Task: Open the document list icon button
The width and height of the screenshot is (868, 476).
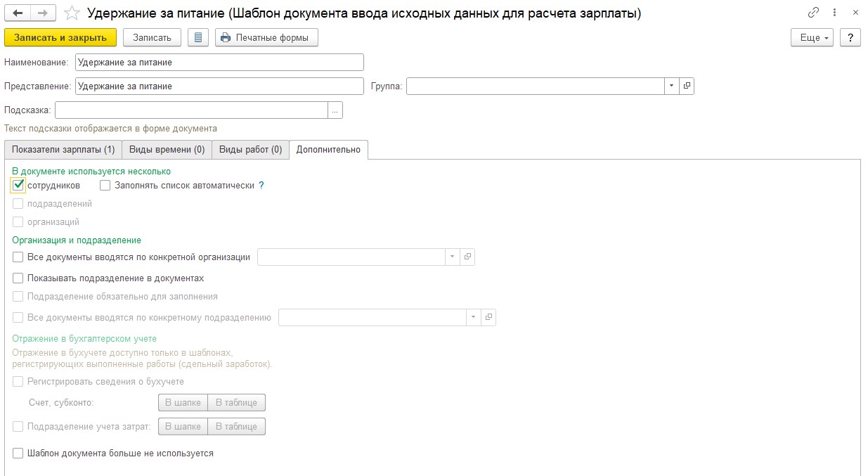Action: click(198, 37)
